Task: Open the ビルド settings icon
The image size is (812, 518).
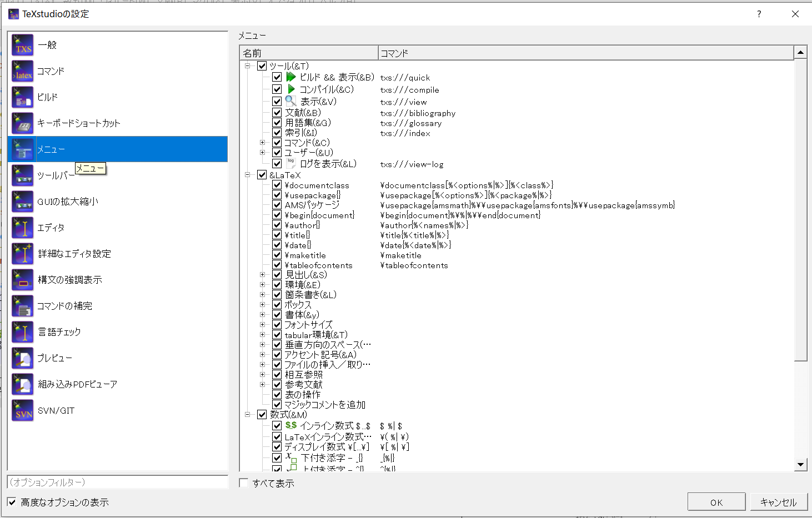Action: click(23, 97)
